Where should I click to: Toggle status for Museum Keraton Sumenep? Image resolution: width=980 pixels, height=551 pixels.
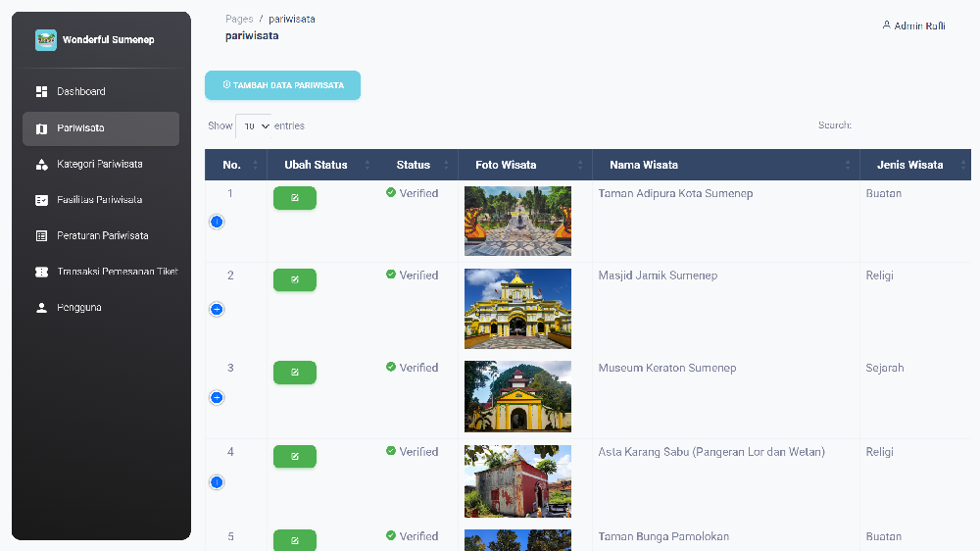pos(294,373)
